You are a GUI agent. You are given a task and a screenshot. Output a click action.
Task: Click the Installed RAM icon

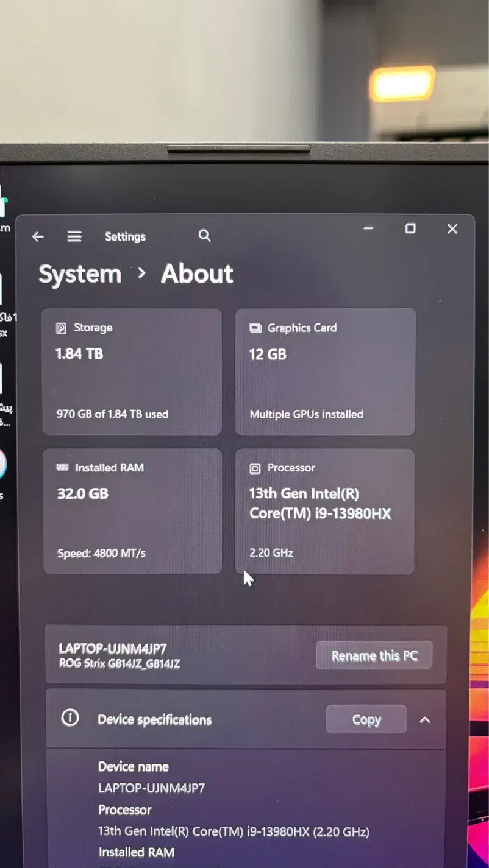click(x=62, y=468)
